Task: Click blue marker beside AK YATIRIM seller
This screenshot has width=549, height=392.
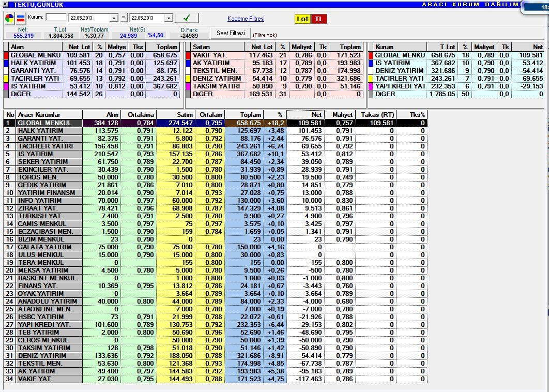Action: click(188, 63)
